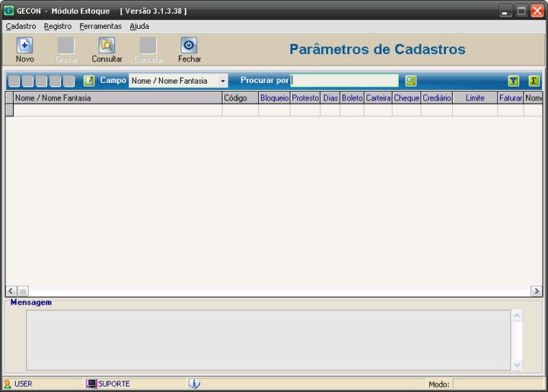Click the Código column header
This screenshot has width=548, height=392.
pyautogui.click(x=240, y=98)
